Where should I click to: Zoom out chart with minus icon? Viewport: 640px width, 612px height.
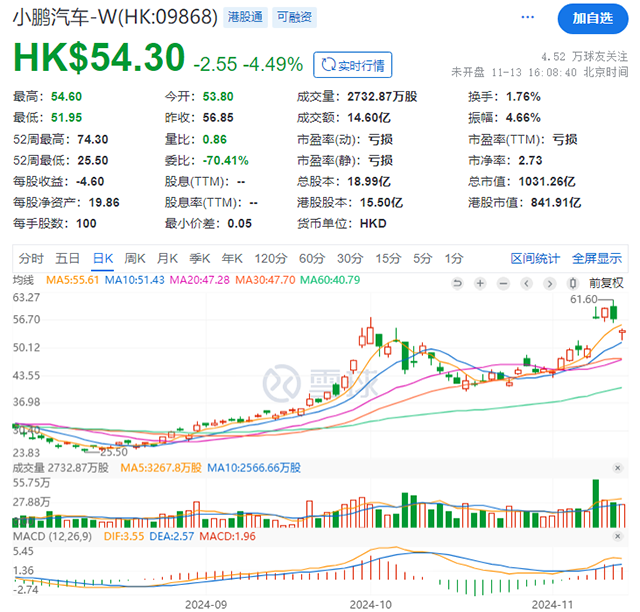click(504, 283)
